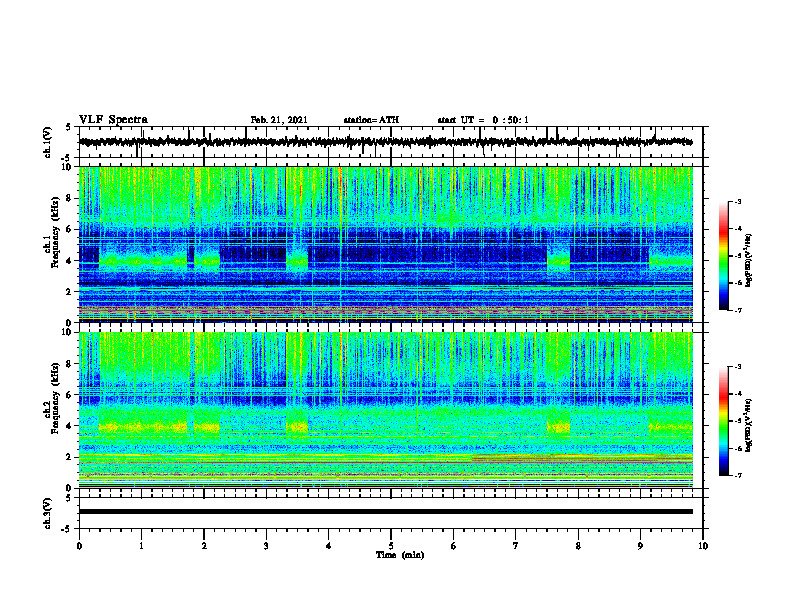The height and width of the screenshot is (612, 792).
Task: Click the time axis tick label '3'
Action: pos(266,546)
